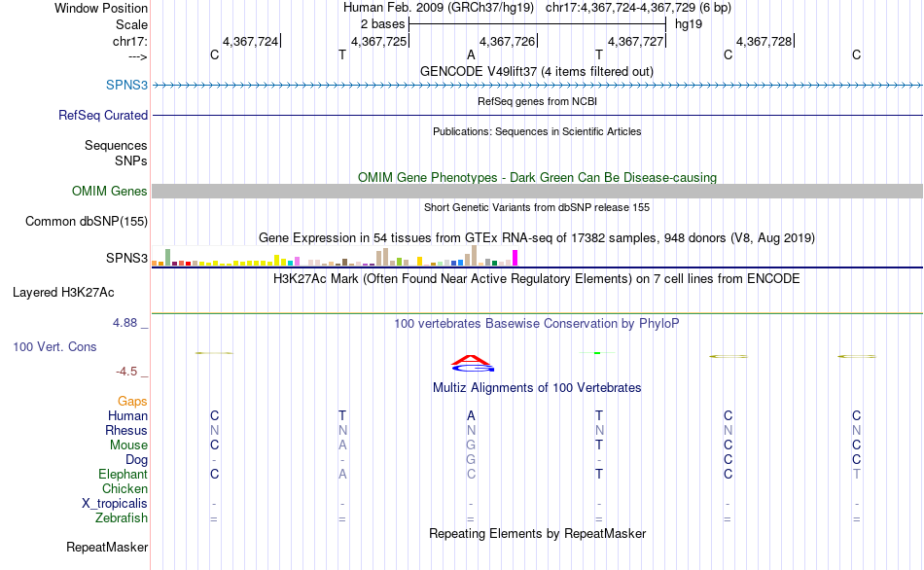
Task: Click RefSeq genes from NCBI title
Action: (x=537, y=101)
